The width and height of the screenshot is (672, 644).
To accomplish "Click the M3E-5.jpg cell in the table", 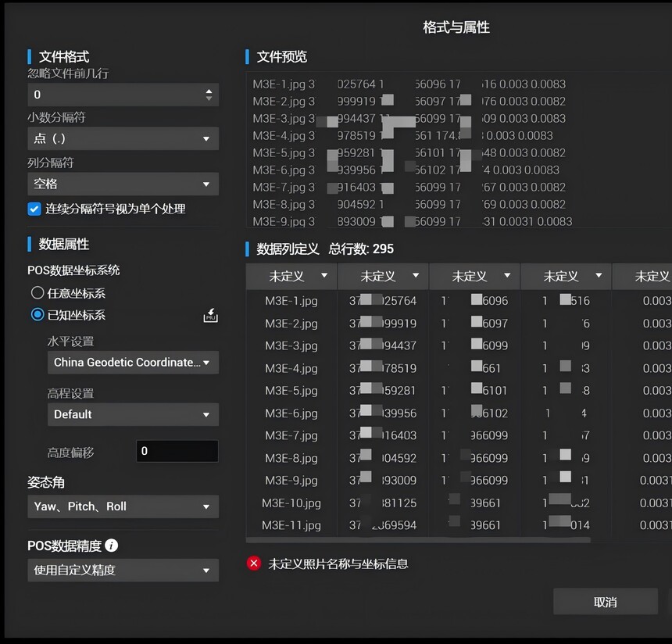I will click(291, 391).
